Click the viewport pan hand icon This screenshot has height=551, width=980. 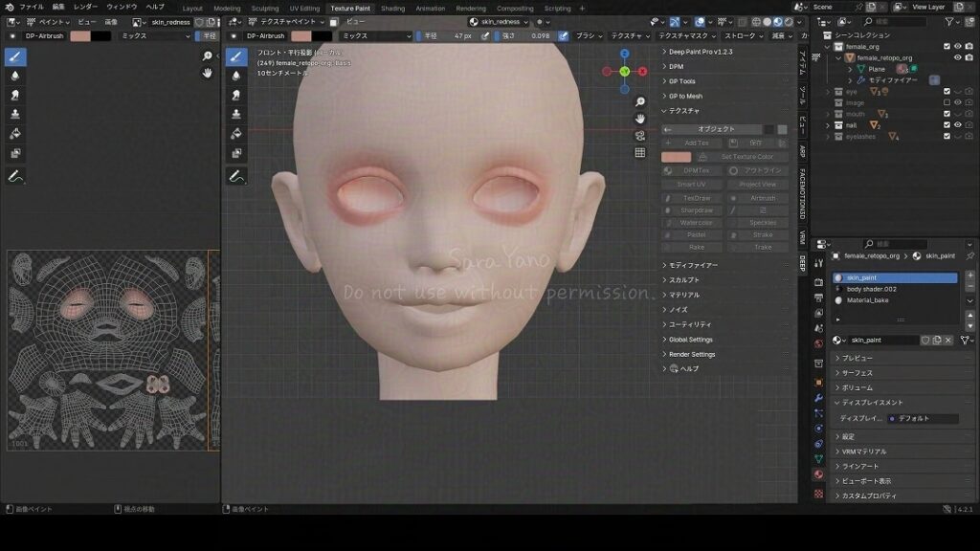[640, 119]
